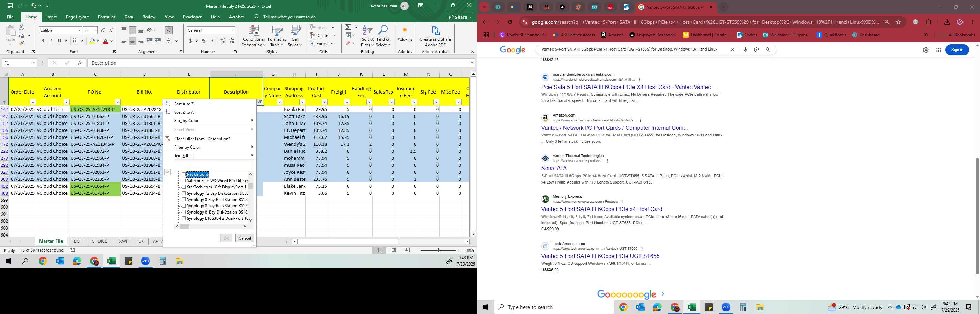Check Synology 12 Bay DiskStation checkbox
980x314 pixels.
(x=184, y=193)
